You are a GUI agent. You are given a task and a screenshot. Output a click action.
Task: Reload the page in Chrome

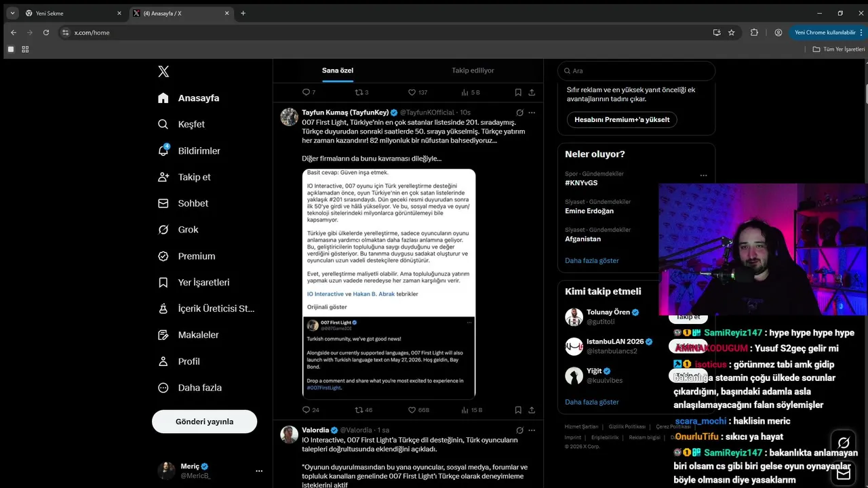(46, 33)
